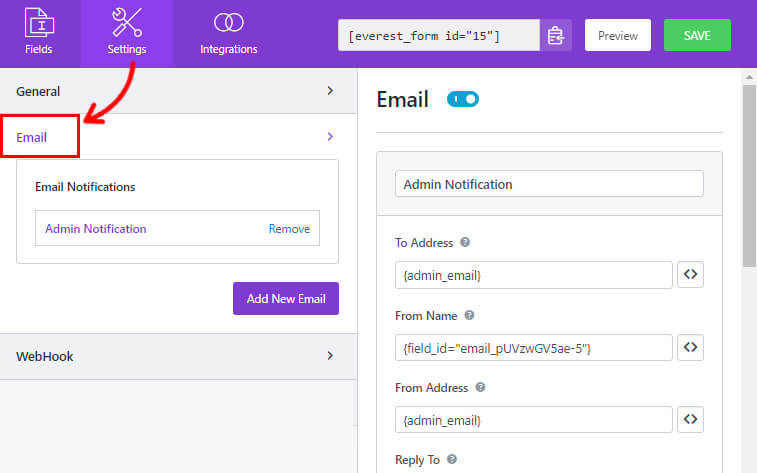Toggle the Email notification switch off

coord(463,99)
